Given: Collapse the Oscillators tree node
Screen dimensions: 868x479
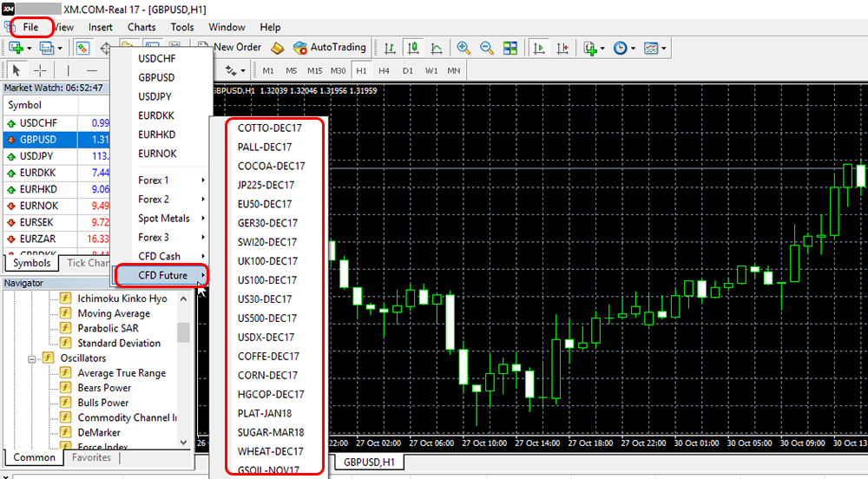Looking at the screenshot, I should (x=31, y=359).
